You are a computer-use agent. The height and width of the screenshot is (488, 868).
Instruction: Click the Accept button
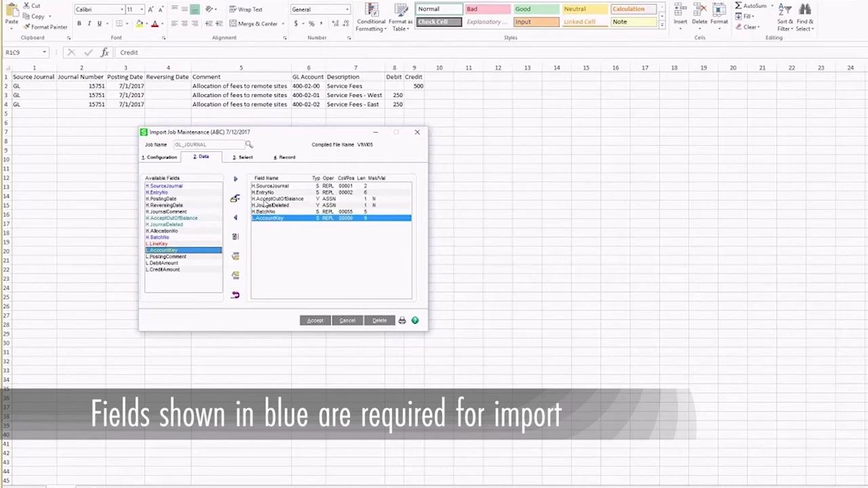click(315, 321)
